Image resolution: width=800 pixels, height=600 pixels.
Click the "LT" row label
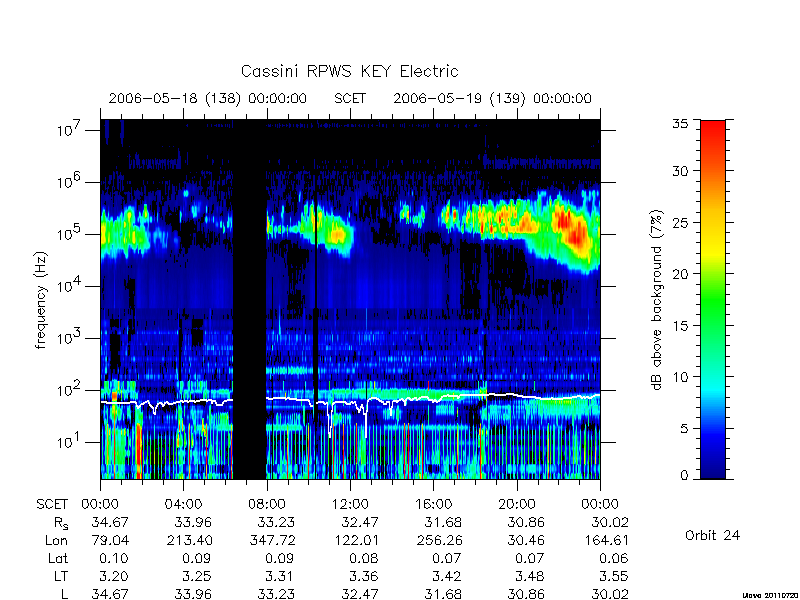coord(61,577)
